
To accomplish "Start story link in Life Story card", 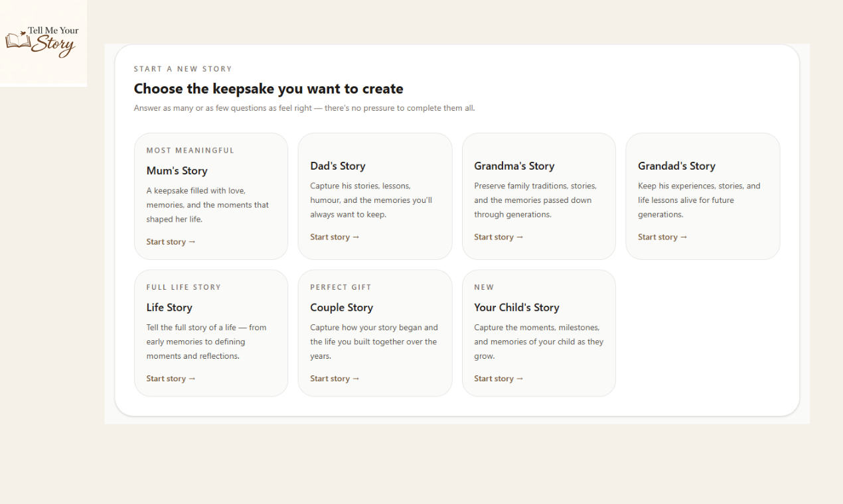I will [x=171, y=379].
